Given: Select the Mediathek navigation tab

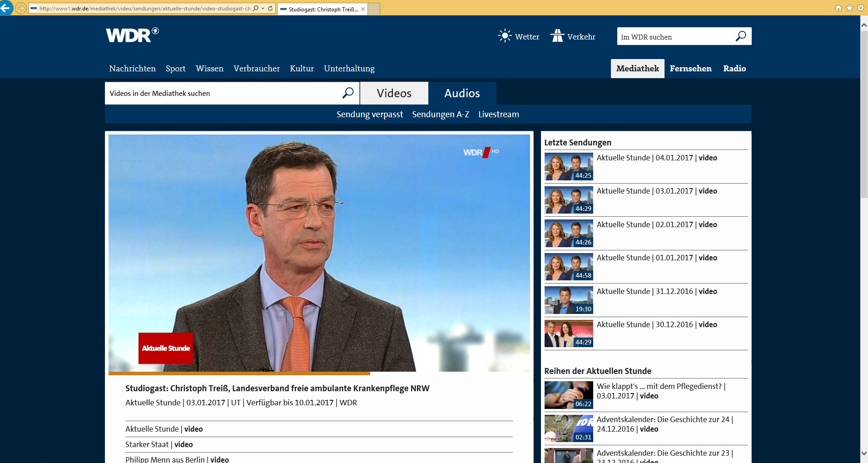Looking at the screenshot, I should [x=637, y=69].
